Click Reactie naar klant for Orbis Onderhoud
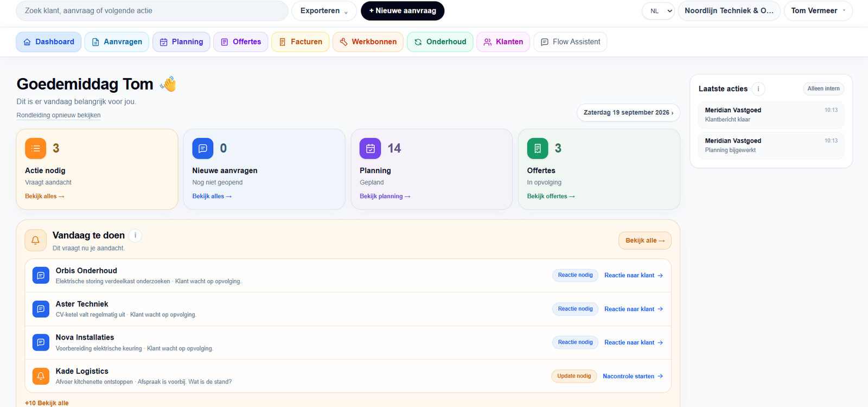This screenshot has height=407, width=868. [x=634, y=276]
